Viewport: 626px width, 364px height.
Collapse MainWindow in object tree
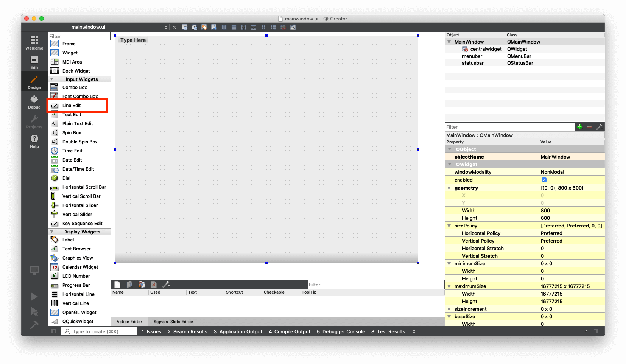click(449, 42)
